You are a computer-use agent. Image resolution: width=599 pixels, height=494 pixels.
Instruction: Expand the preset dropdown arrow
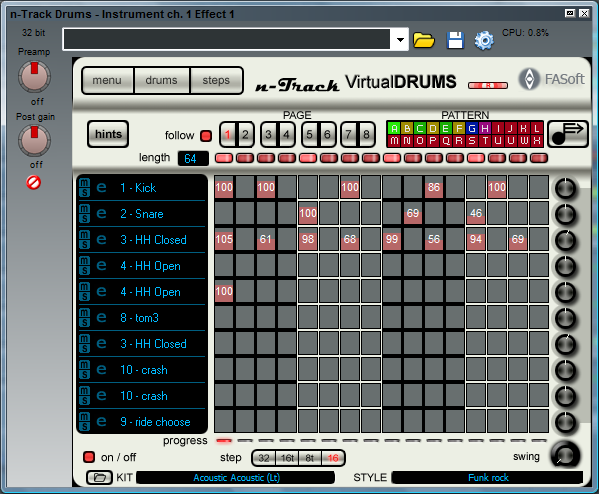tap(400, 39)
